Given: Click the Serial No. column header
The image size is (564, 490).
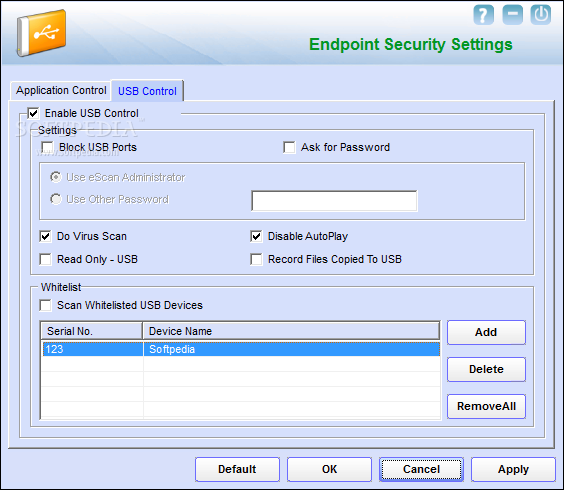Looking at the screenshot, I should pyautogui.click(x=92, y=331).
